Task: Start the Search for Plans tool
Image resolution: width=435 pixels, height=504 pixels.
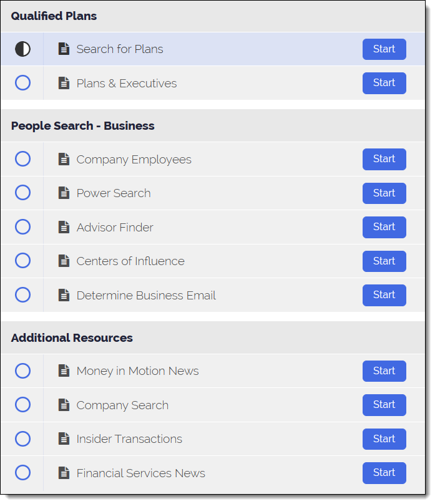Action: (x=384, y=49)
